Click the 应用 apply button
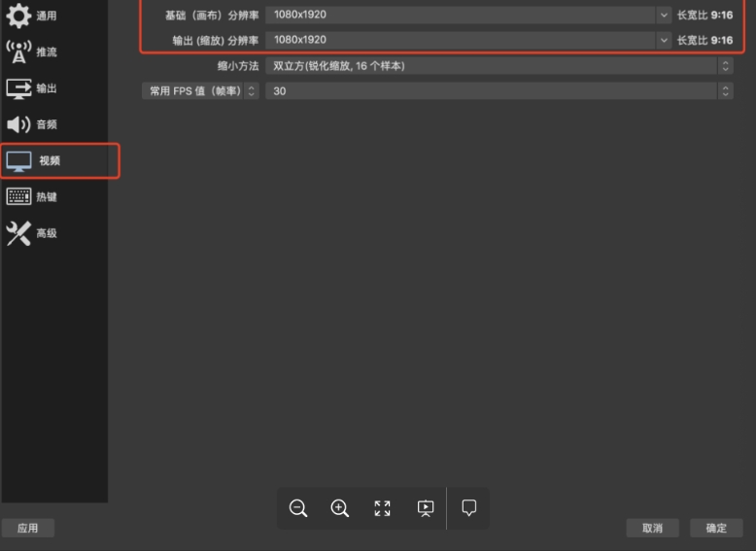 click(28, 528)
